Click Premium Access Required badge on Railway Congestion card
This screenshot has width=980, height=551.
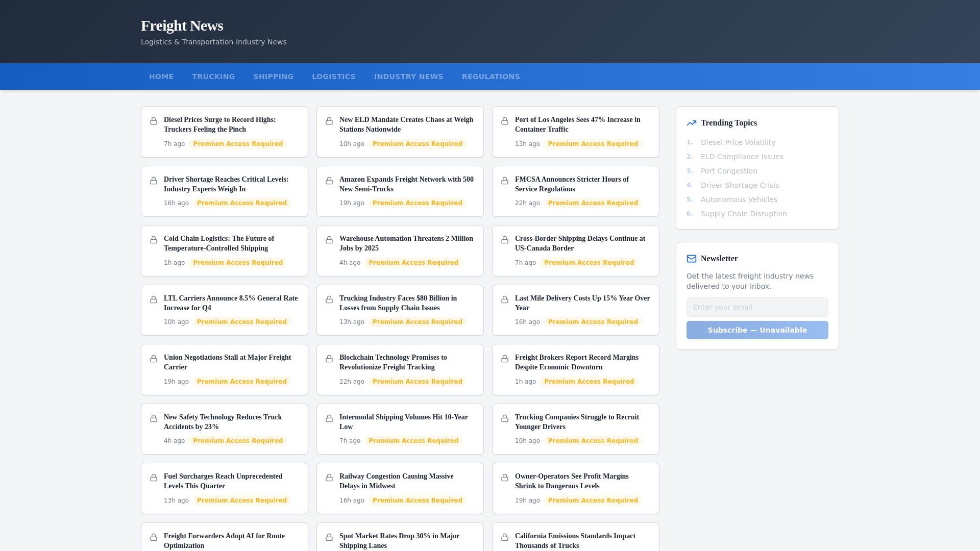tap(418, 500)
